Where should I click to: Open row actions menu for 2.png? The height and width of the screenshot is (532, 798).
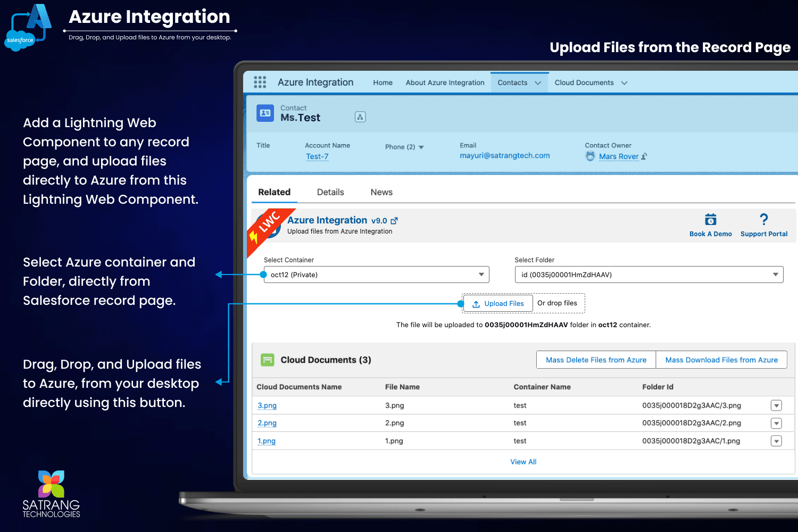click(776, 423)
